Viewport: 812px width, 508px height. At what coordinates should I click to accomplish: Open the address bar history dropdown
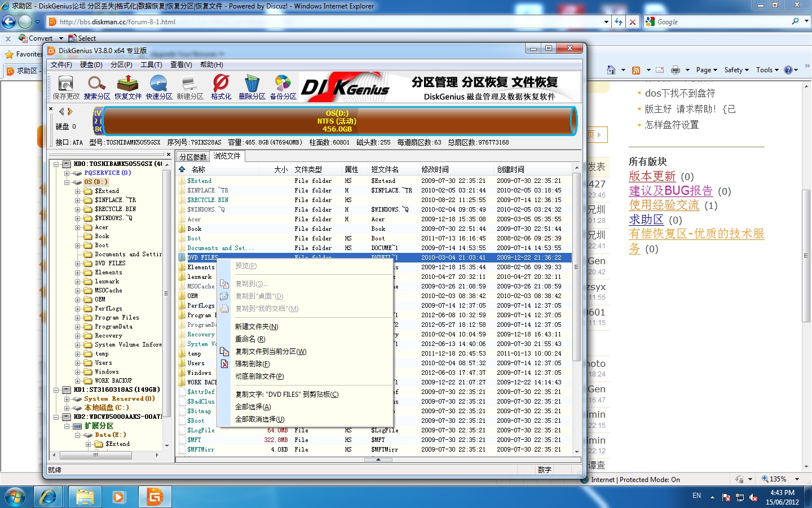click(x=606, y=21)
